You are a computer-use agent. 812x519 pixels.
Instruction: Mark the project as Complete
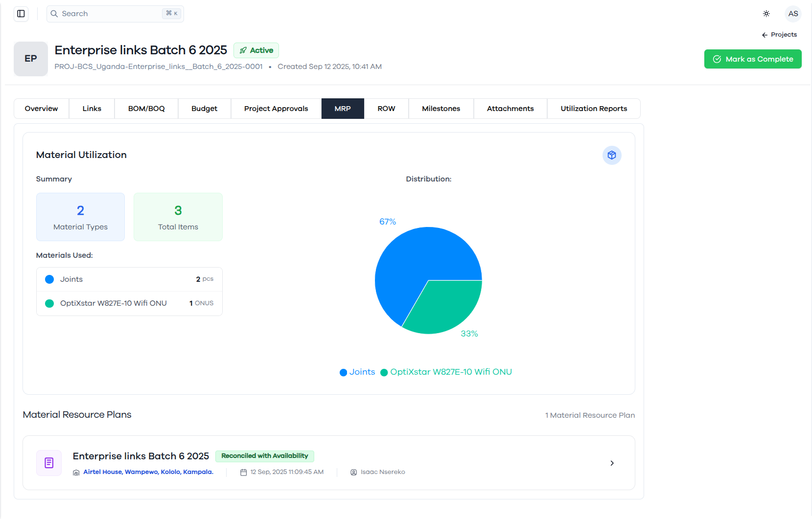[753, 59]
